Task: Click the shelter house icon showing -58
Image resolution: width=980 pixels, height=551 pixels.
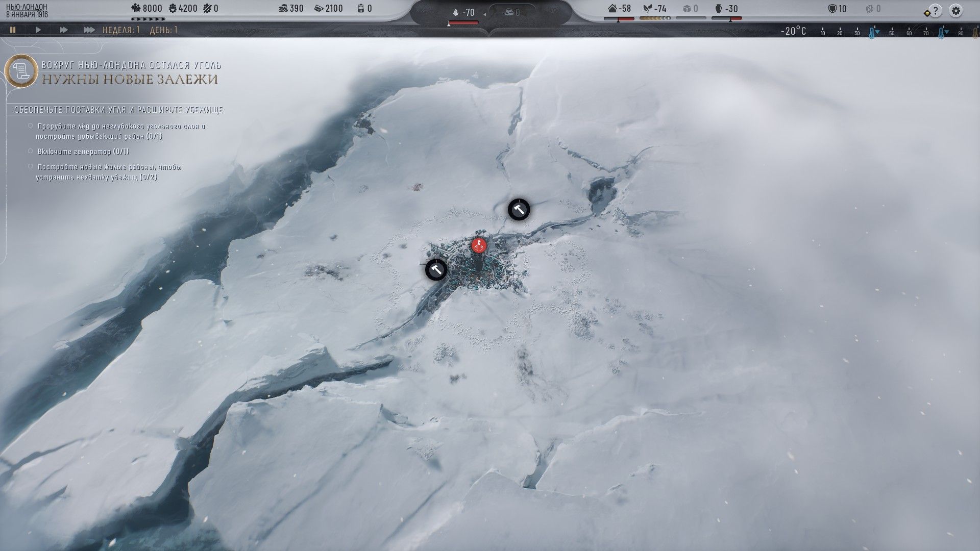Action: 612,9
